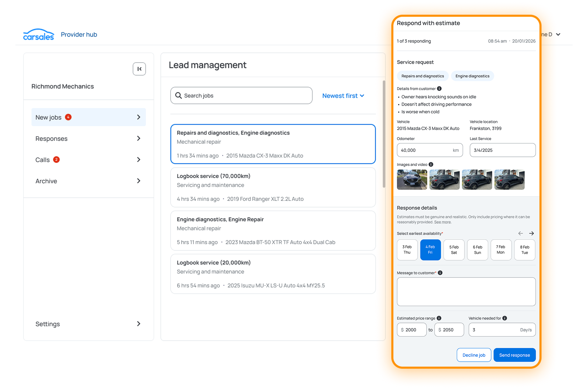Click the carsales logo
The height and width of the screenshot is (389, 588).
point(38,35)
